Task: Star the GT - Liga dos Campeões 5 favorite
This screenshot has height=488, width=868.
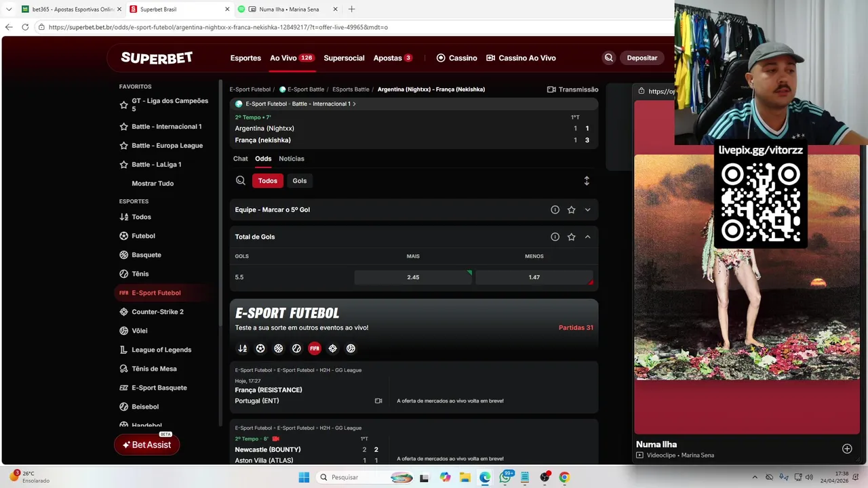Action: pos(123,105)
